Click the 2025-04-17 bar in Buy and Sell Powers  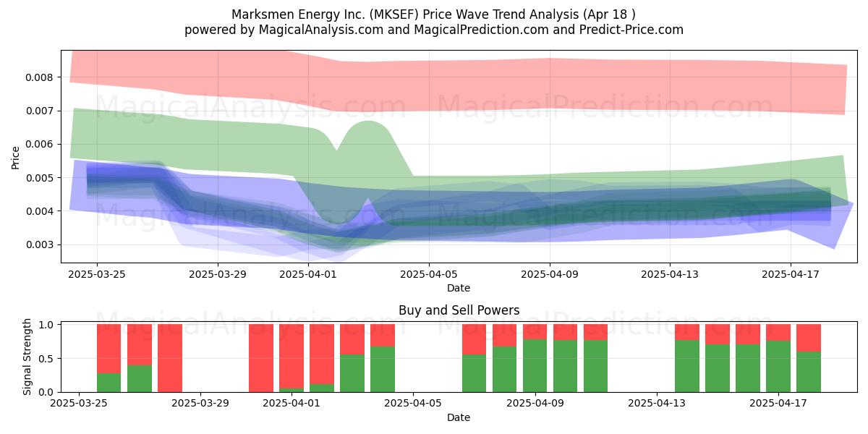pyautogui.click(x=778, y=358)
